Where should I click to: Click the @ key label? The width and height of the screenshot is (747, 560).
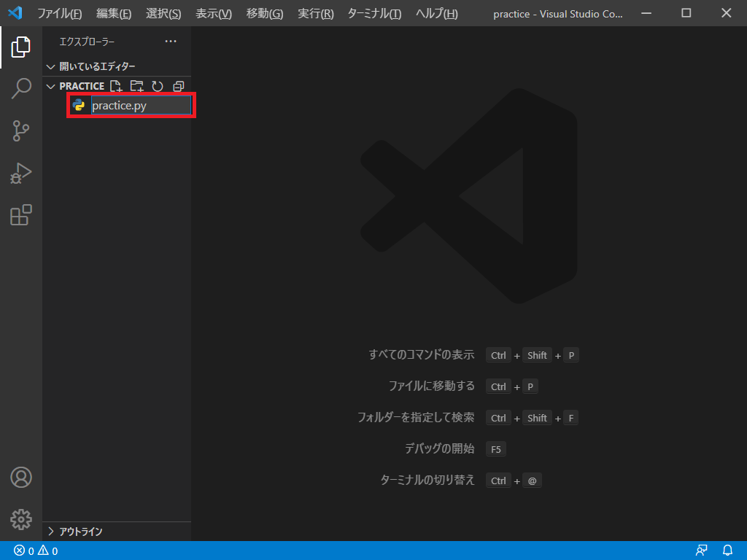pos(532,481)
